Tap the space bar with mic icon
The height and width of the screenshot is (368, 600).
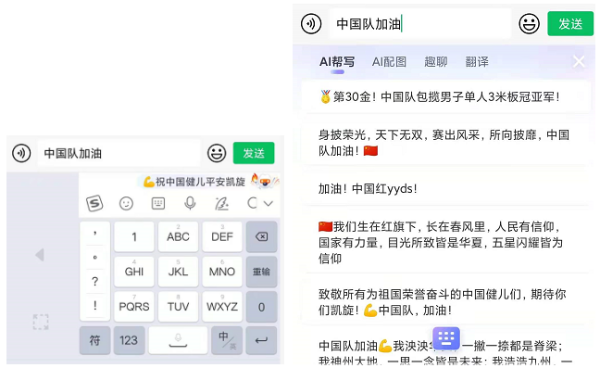(178, 340)
